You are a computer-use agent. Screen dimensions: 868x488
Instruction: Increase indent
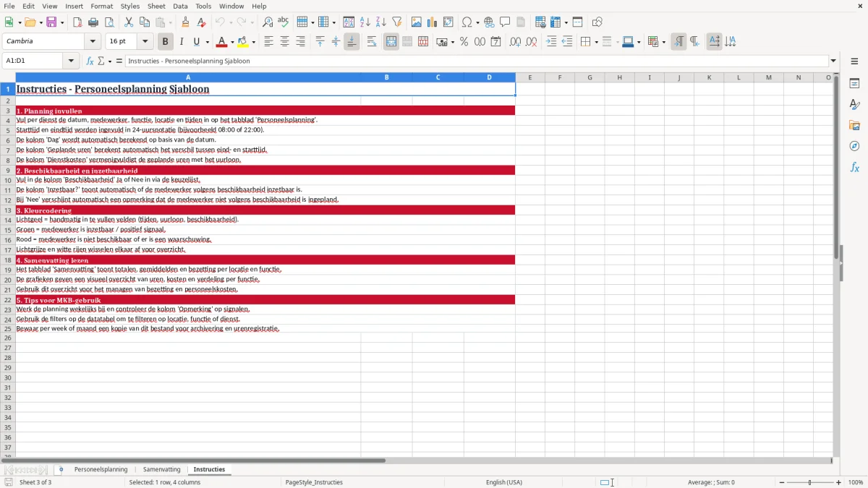tap(551, 42)
